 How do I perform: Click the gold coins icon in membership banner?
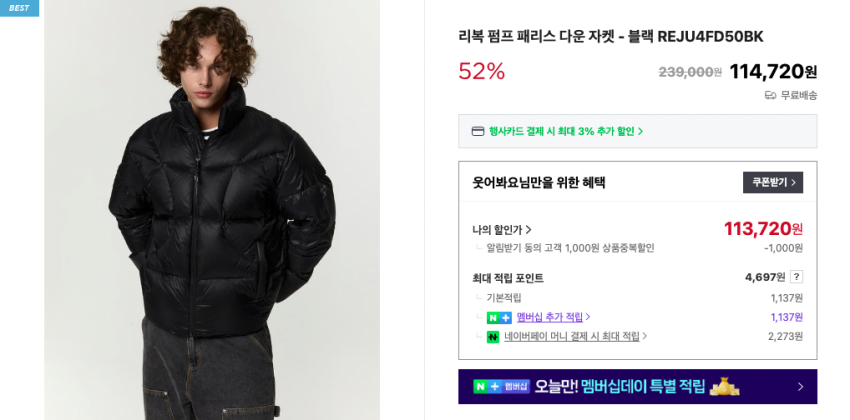pyautogui.click(x=724, y=386)
